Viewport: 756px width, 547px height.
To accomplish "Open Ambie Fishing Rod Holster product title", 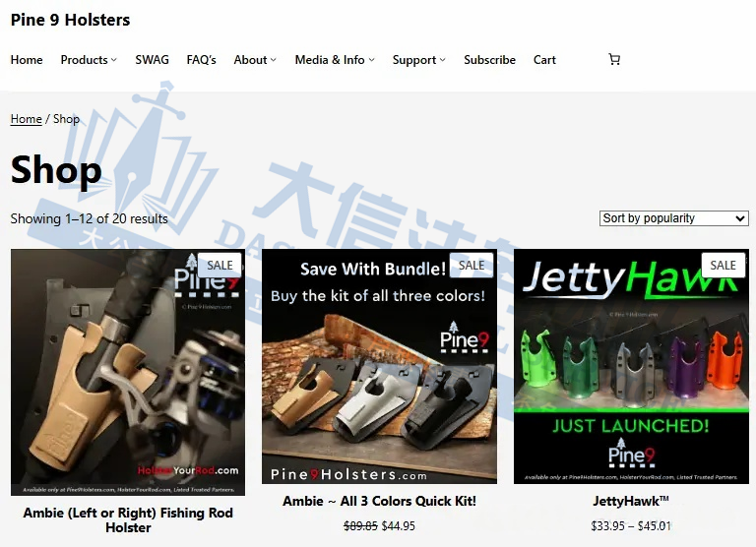I will coord(128,519).
